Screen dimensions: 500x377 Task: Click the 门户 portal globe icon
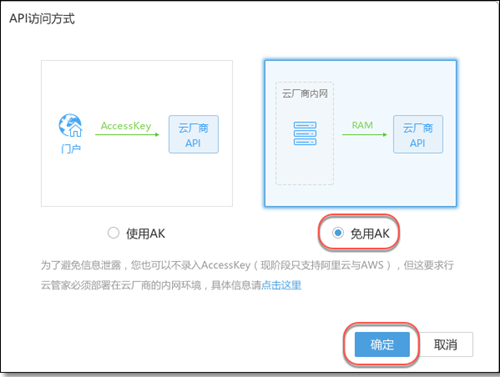point(70,125)
